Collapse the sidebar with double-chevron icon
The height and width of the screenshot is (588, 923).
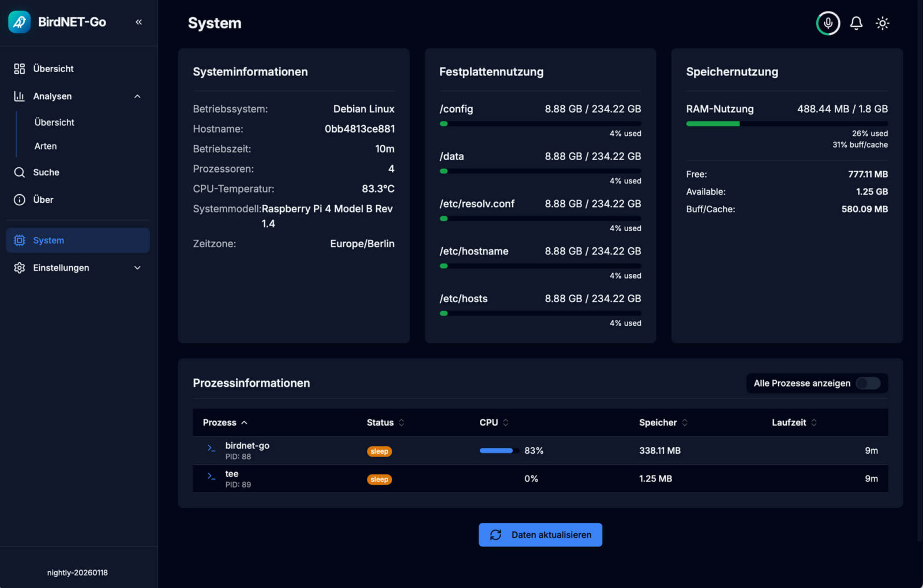coord(138,22)
